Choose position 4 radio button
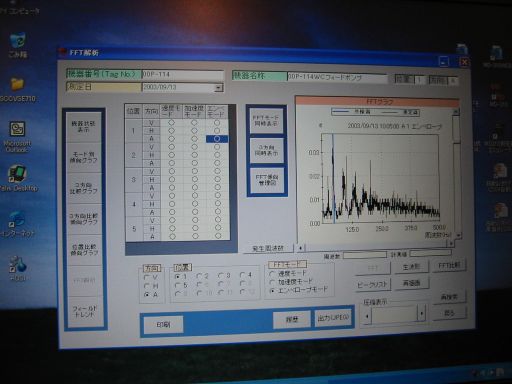 pyautogui.click(x=242, y=275)
